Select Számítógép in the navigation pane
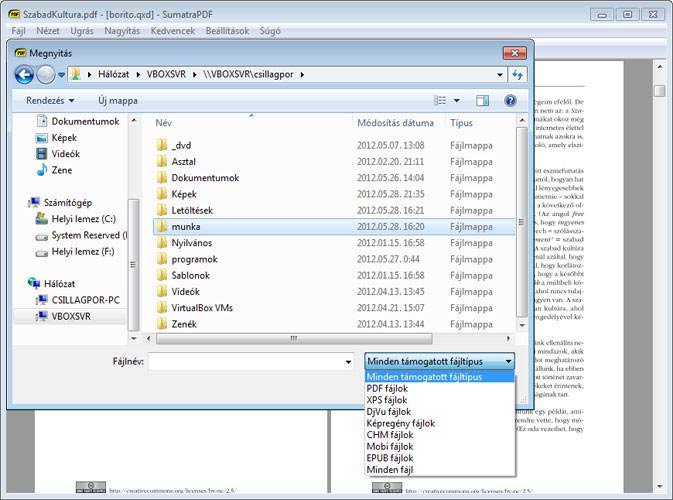 (60, 202)
